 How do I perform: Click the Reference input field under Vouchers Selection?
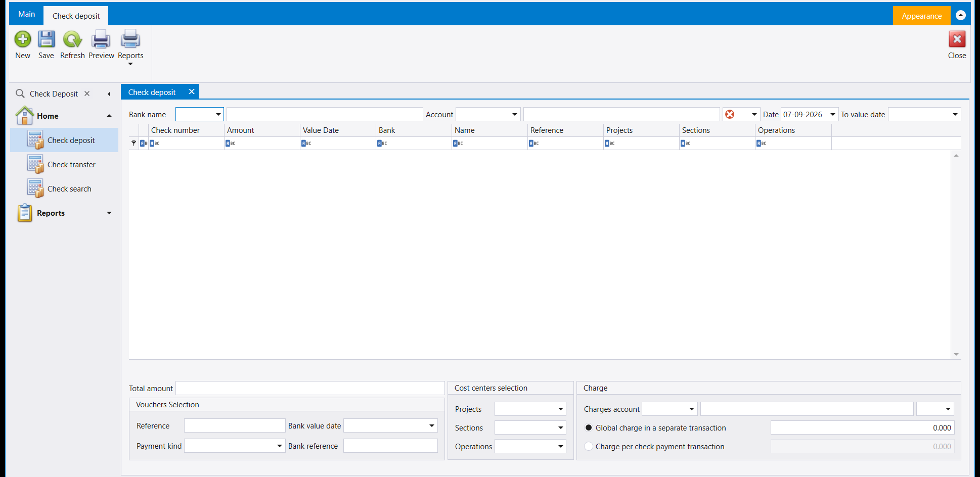pos(235,426)
